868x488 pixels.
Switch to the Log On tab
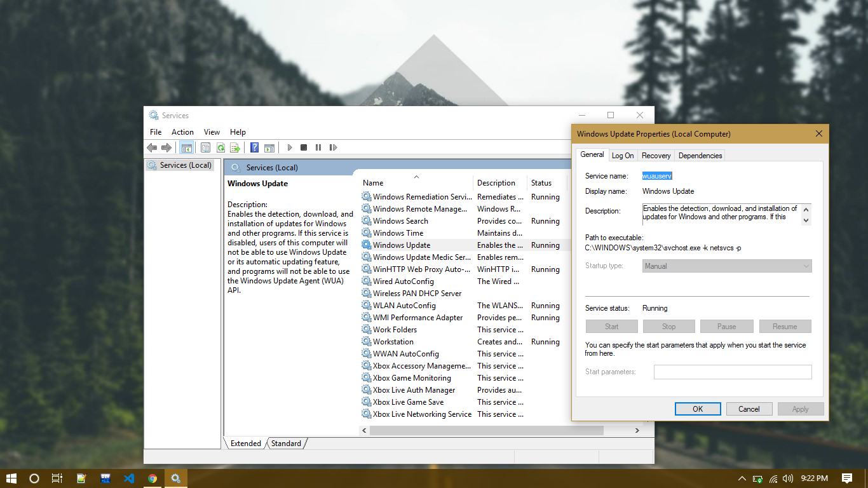pos(623,156)
